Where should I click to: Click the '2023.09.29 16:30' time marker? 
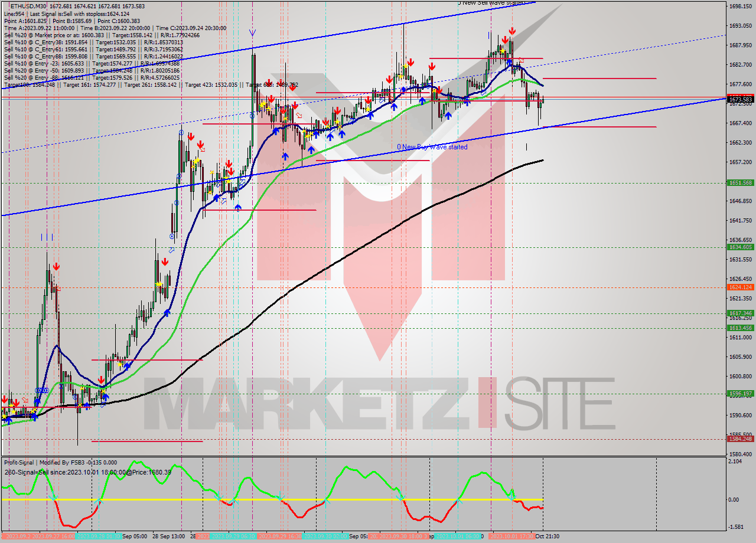tap(279, 537)
